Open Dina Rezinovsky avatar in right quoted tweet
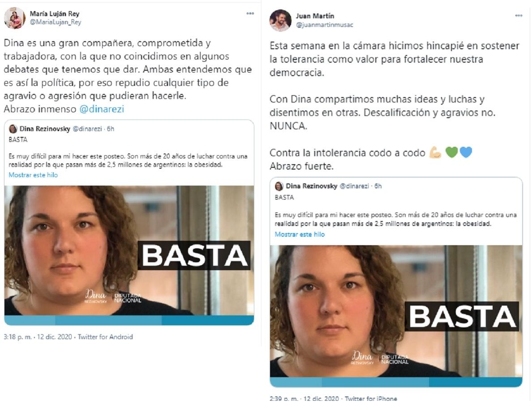The height and width of the screenshot is (404, 532). point(279,186)
